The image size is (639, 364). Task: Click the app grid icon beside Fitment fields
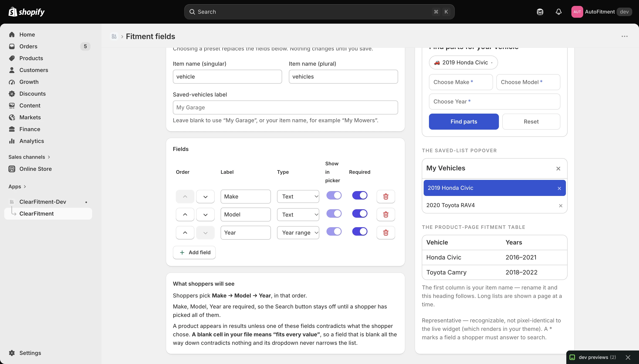point(114,37)
